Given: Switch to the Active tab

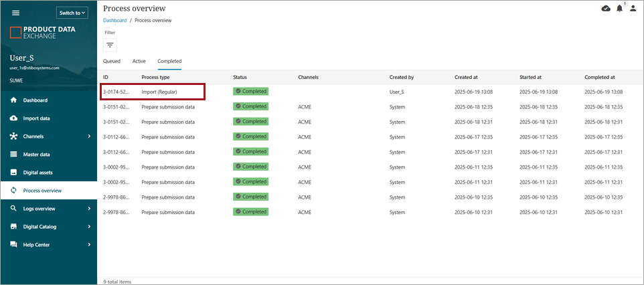Looking at the screenshot, I should tap(139, 61).
